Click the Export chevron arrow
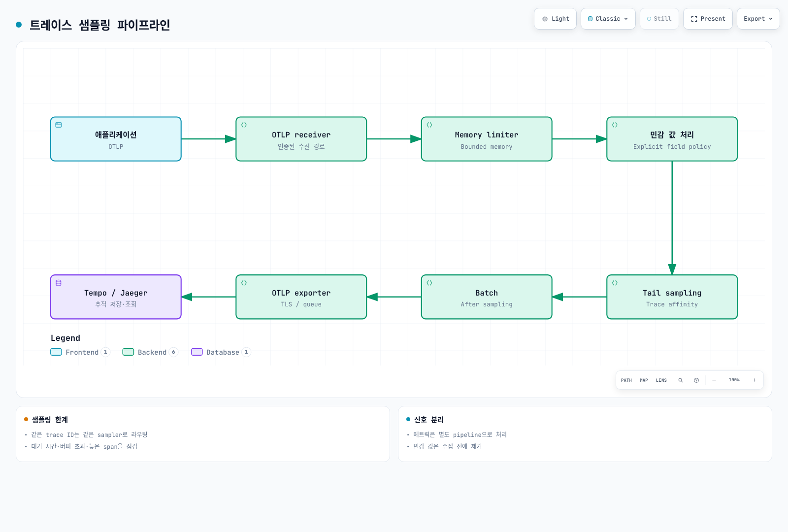 (771, 19)
